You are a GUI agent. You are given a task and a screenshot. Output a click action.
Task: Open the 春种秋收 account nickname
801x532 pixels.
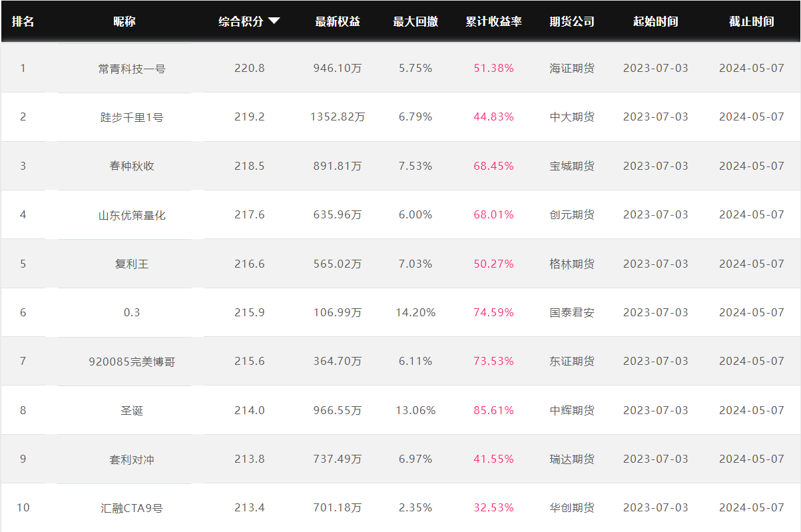[x=132, y=166]
